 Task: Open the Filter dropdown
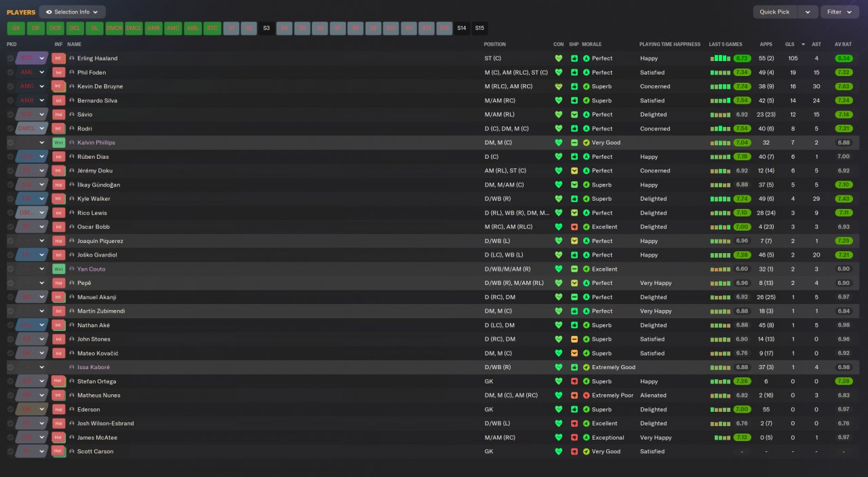pos(840,12)
